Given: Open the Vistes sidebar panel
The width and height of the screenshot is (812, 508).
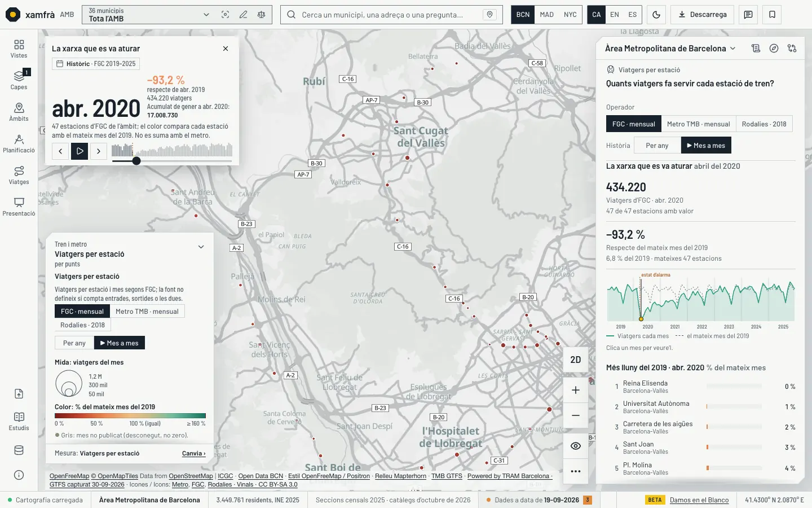Looking at the screenshot, I should click(x=19, y=49).
